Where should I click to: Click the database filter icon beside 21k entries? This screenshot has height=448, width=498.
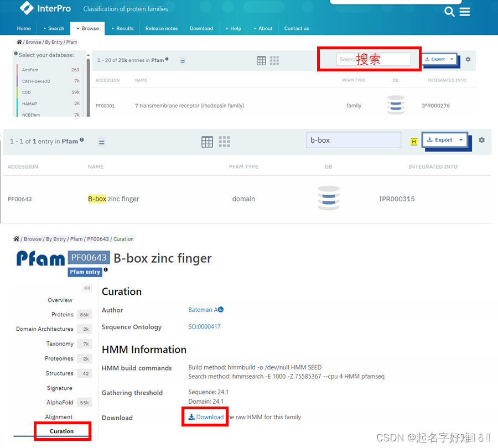click(x=182, y=60)
